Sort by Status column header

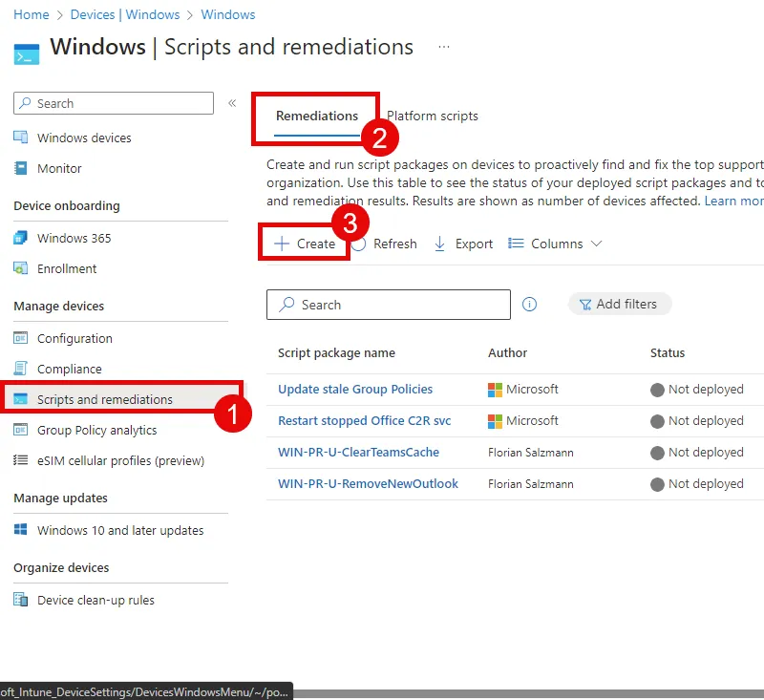pos(667,352)
